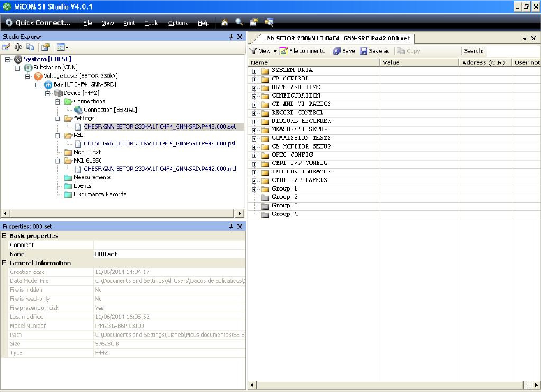The image size is (541, 392).
Task: Click the Home house icon
Action: (x=225, y=22)
